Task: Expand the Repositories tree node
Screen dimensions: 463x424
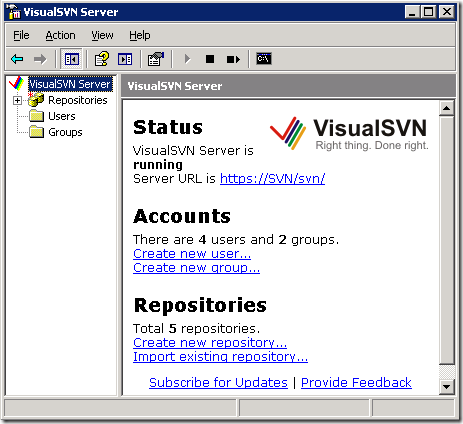Action: [17, 100]
